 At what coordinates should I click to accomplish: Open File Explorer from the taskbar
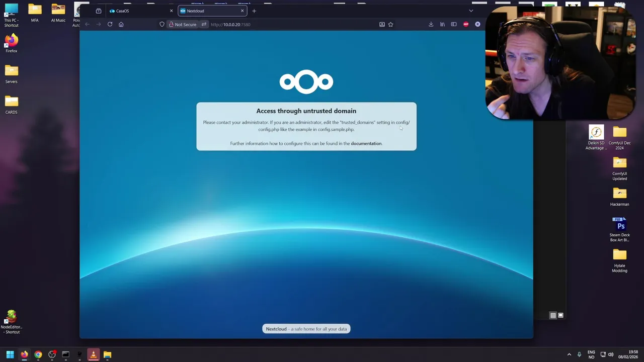[107, 354]
